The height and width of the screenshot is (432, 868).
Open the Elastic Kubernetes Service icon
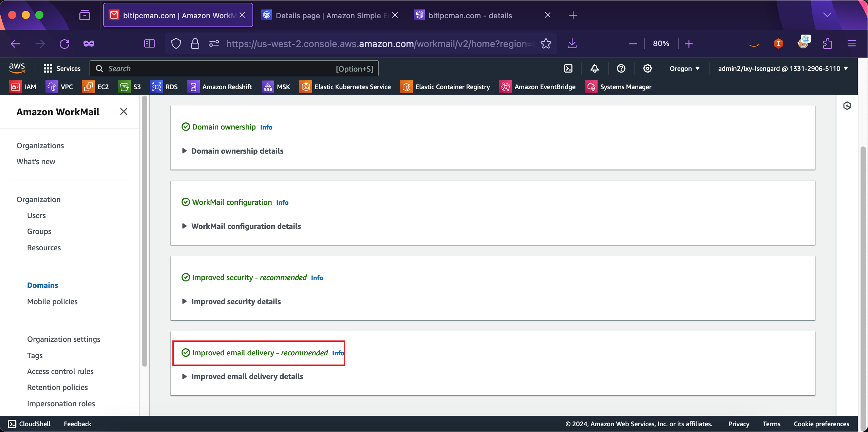click(305, 87)
